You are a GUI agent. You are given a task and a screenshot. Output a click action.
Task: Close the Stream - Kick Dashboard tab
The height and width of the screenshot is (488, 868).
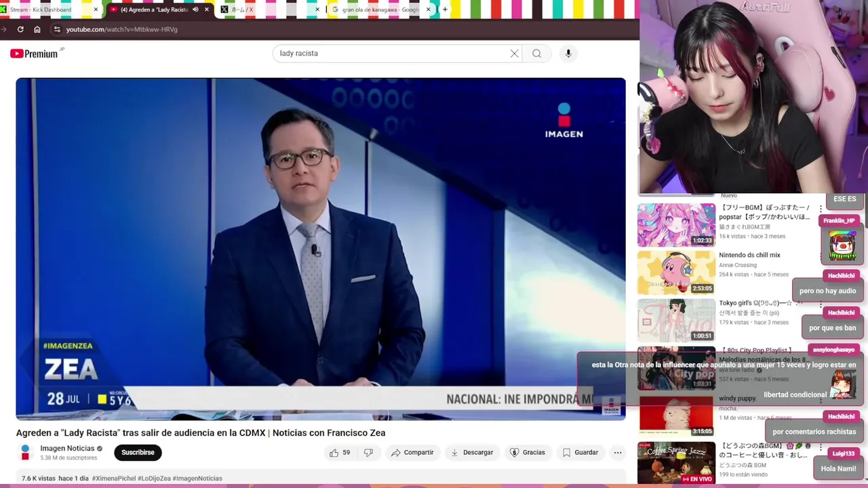96,9
